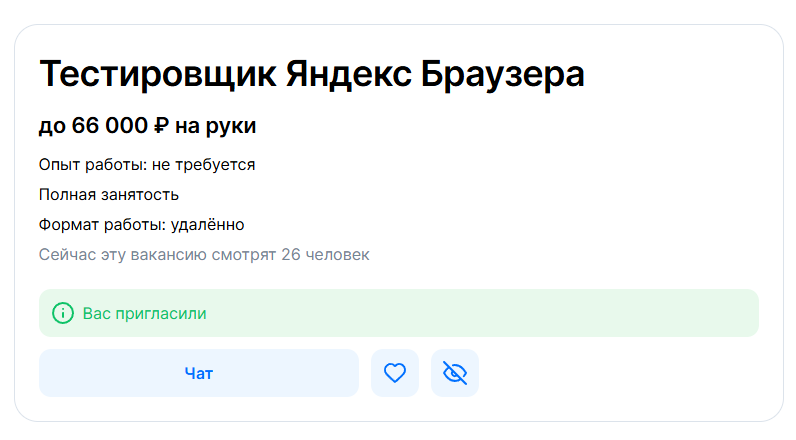Click empty area of green invitation banner
Screen dimensions: 796x440
pos(482,313)
